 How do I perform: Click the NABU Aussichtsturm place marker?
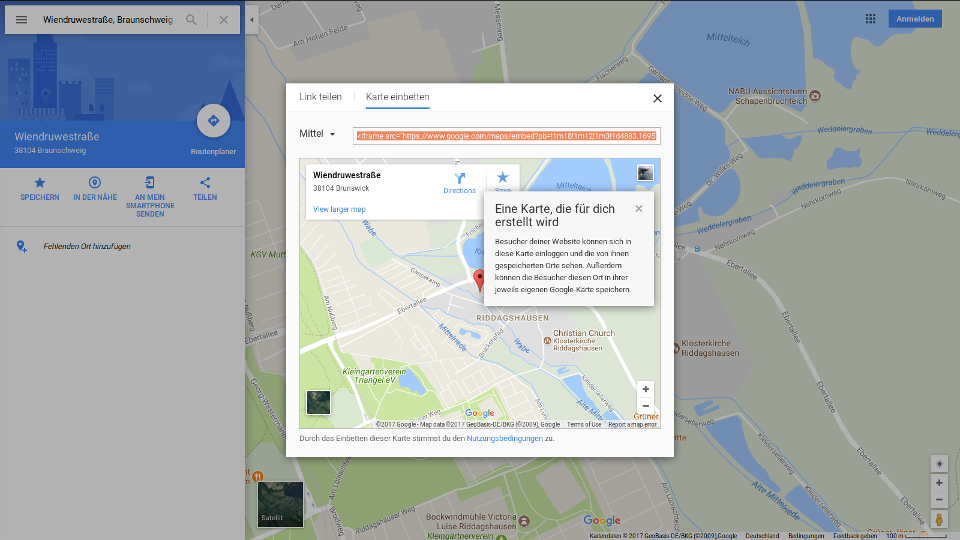[x=815, y=96]
